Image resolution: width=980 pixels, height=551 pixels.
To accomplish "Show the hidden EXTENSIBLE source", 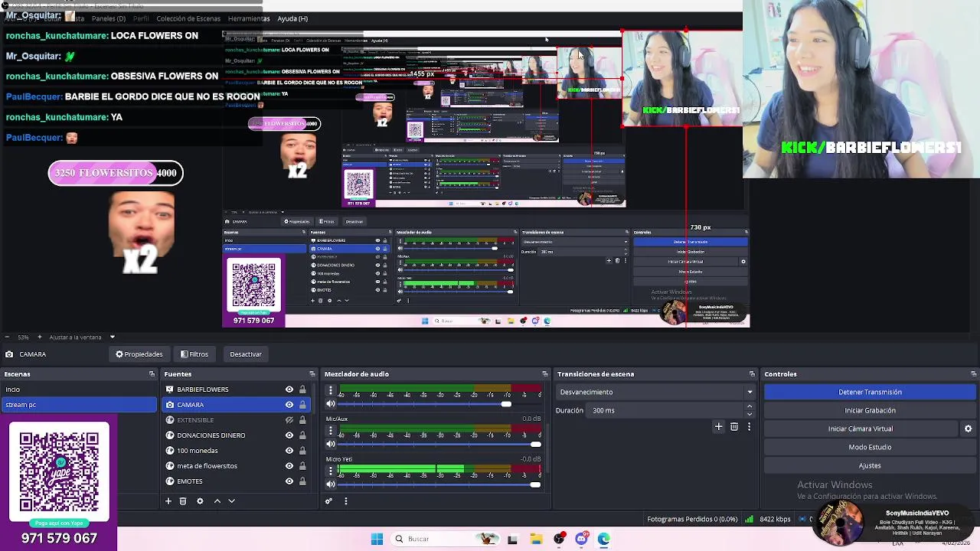I will (289, 420).
